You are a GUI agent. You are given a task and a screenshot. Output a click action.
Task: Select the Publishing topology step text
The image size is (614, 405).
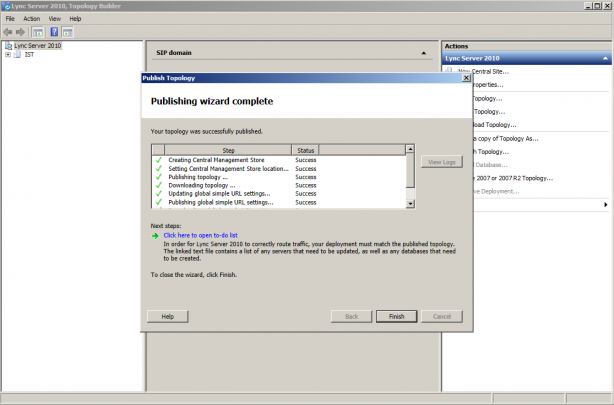point(198,177)
